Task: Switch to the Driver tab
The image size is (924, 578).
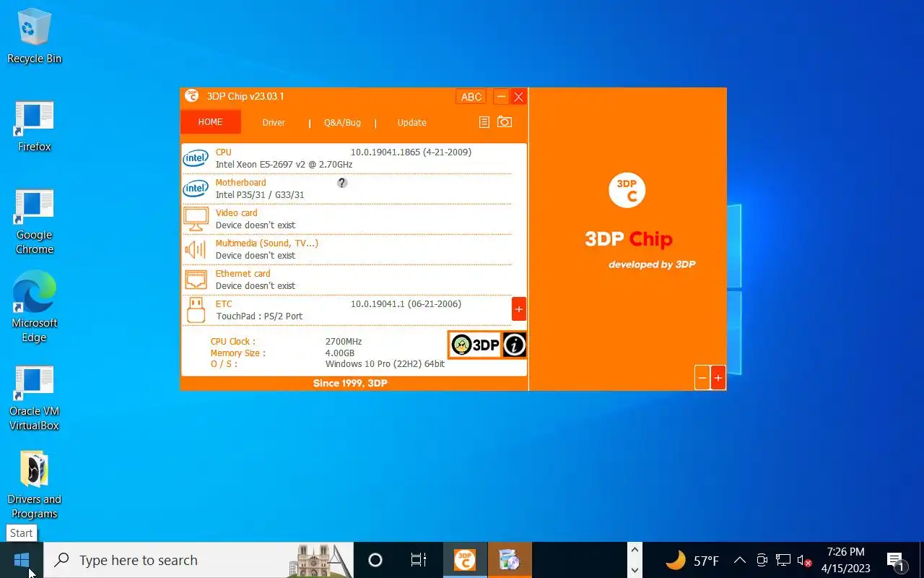Action: [274, 123]
